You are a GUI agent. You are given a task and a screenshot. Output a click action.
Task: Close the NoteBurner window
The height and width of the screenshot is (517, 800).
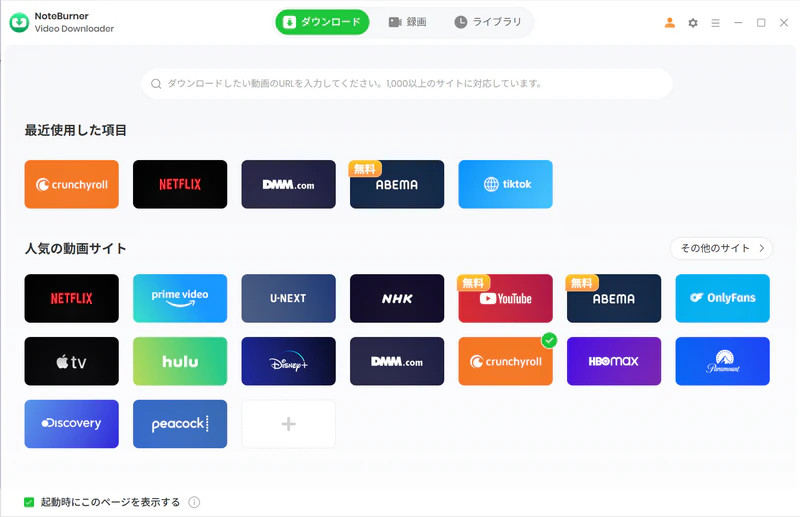pyautogui.click(x=784, y=22)
